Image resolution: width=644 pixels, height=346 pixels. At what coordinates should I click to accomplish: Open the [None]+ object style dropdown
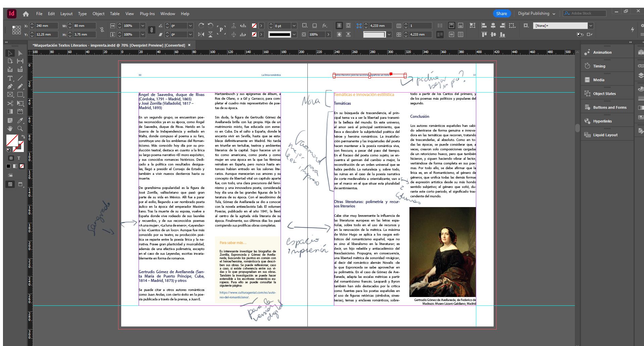[591, 26]
